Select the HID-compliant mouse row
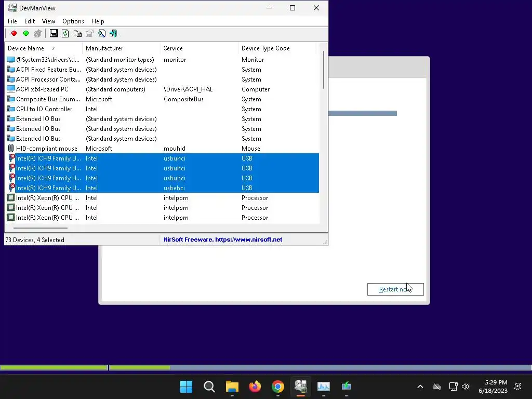 (x=162, y=148)
